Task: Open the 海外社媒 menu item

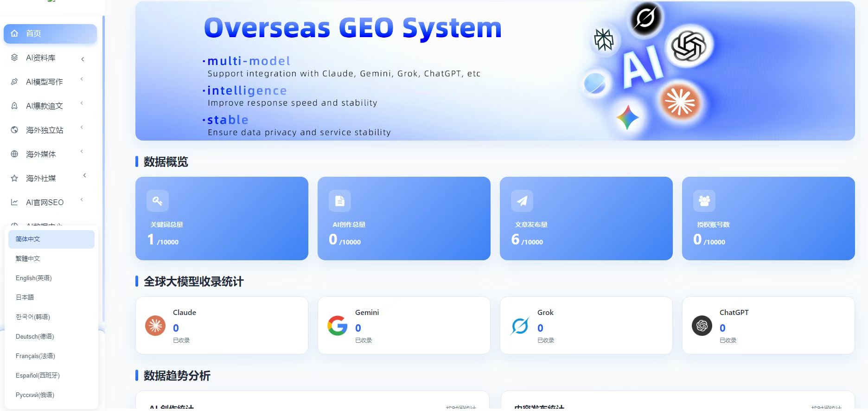Action: (x=50, y=178)
